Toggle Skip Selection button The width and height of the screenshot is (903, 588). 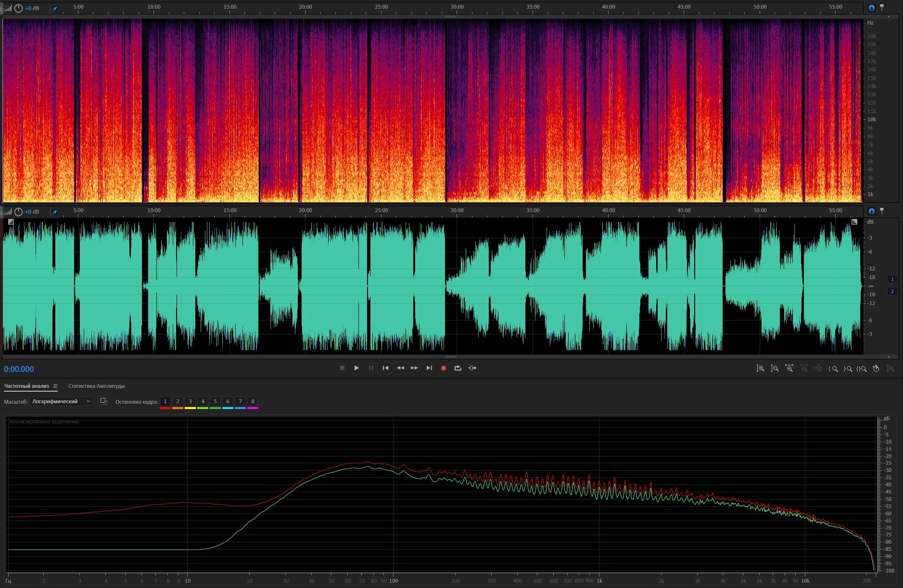(472, 368)
